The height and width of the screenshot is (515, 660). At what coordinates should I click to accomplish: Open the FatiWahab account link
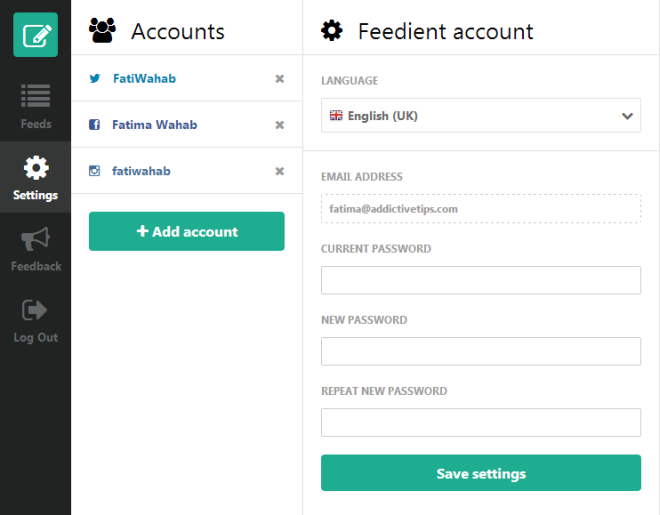click(144, 79)
